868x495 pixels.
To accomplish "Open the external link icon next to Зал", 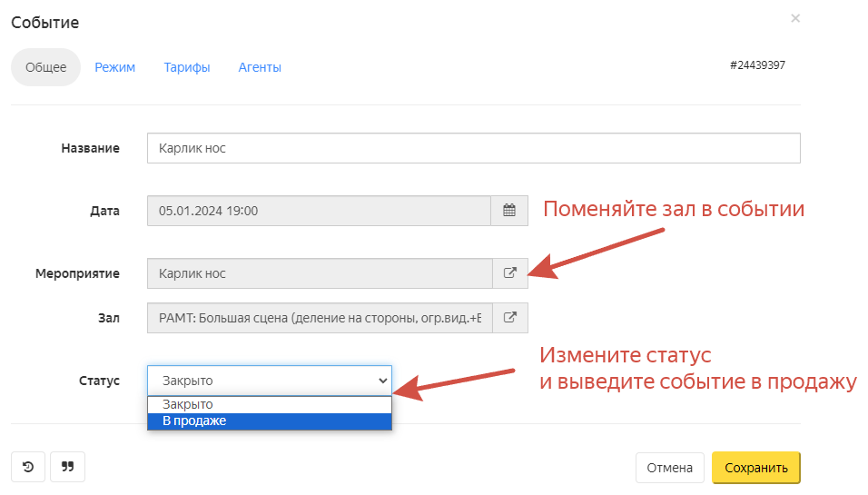I will (x=509, y=318).
